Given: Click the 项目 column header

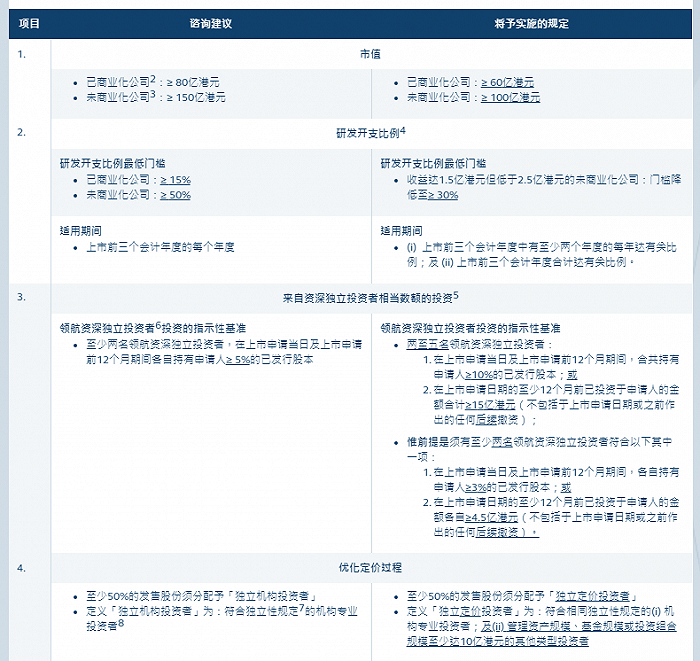Looking at the screenshot, I should pyautogui.click(x=29, y=24).
